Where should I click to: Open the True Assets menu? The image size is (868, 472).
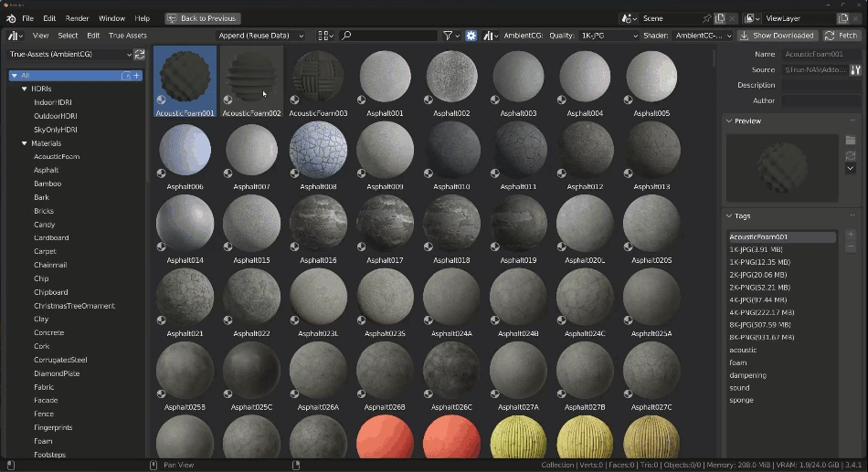[x=127, y=36]
